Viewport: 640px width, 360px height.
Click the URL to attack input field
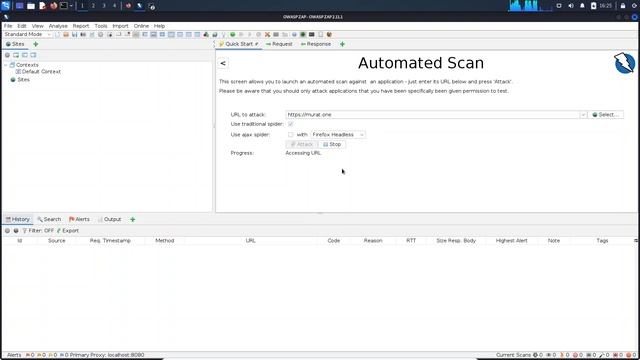(x=432, y=115)
